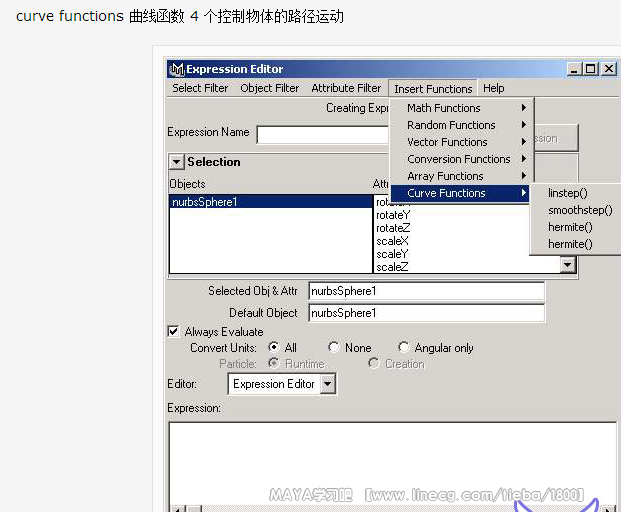Click the Default Object field

[427, 313]
